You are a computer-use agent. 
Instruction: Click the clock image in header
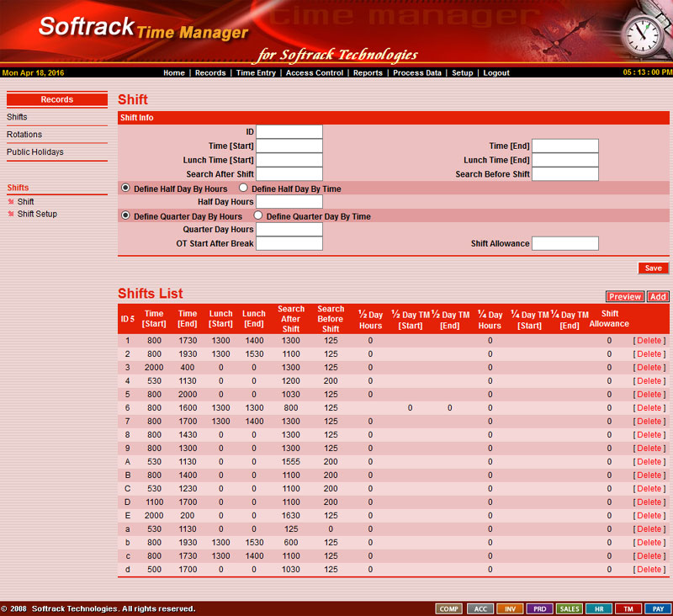642,35
